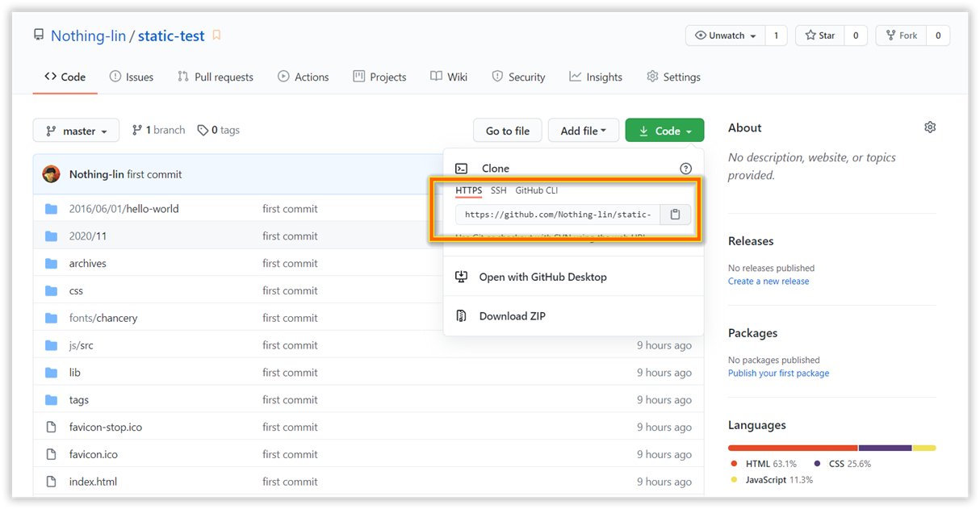Click the zip icon beside Download ZIP
The width and height of the screenshot is (980, 509).
pos(462,316)
